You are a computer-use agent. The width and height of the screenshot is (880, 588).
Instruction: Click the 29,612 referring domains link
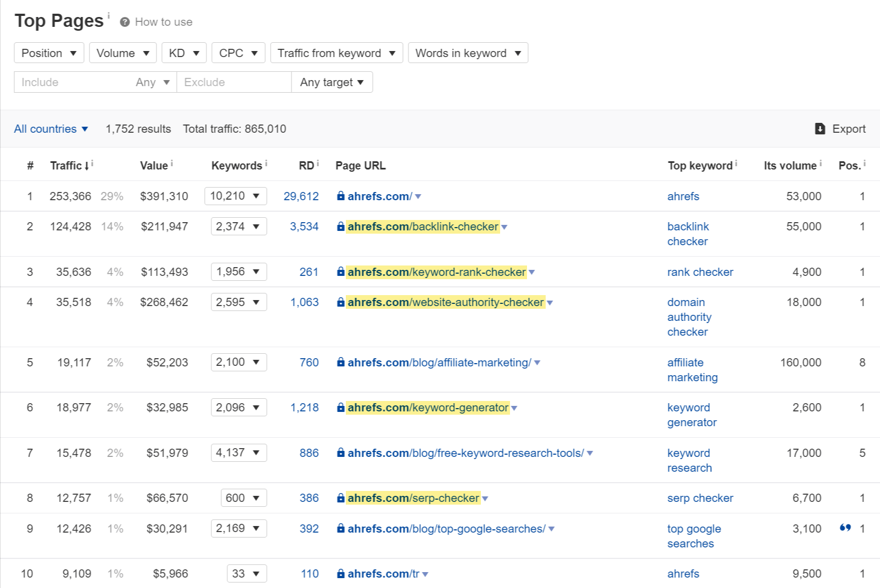pyautogui.click(x=301, y=196)
